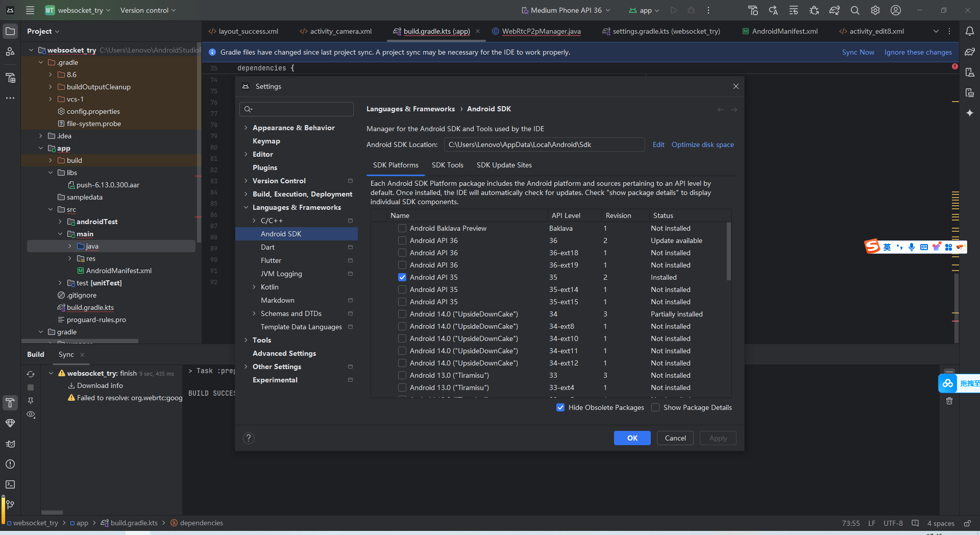
Task: Open activity_camera.xml editor tab
Action: point(335,31)
